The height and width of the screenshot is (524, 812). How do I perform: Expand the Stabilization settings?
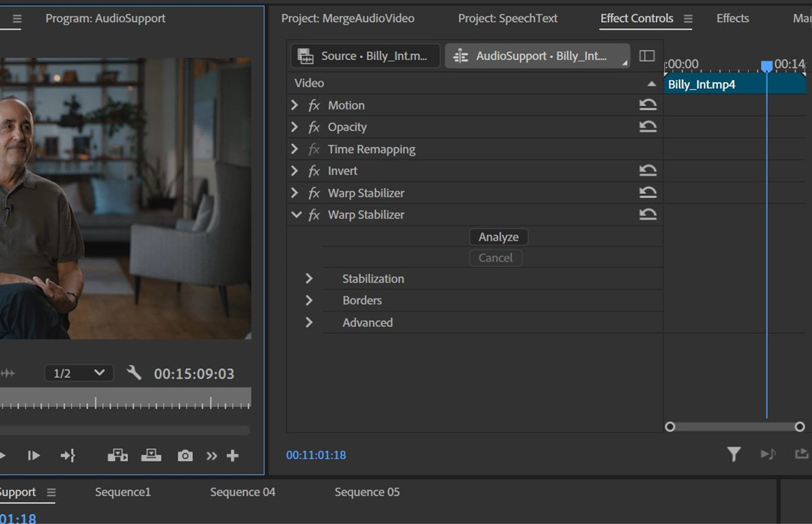pyautogui.click(x=309, y=278)
